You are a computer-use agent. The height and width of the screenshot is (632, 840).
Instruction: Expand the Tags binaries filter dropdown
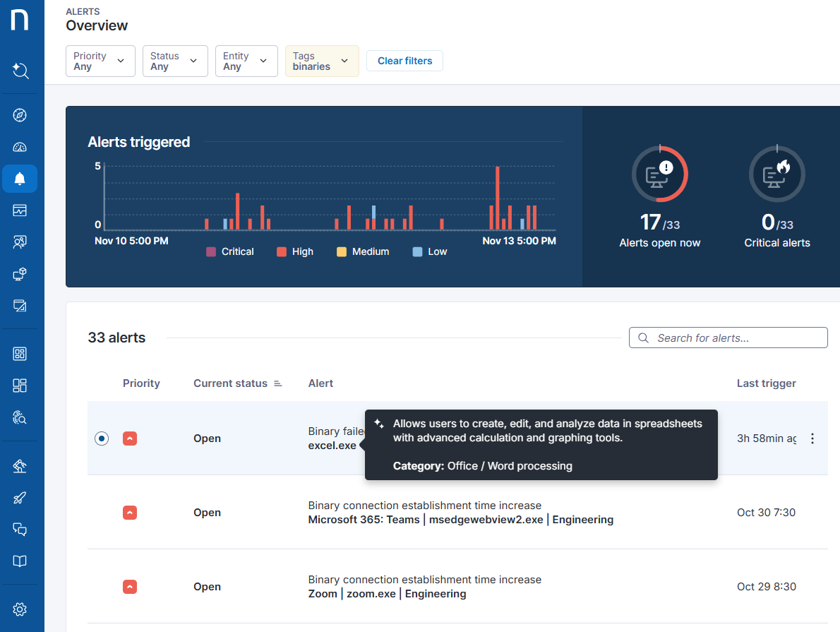point(322,61)
